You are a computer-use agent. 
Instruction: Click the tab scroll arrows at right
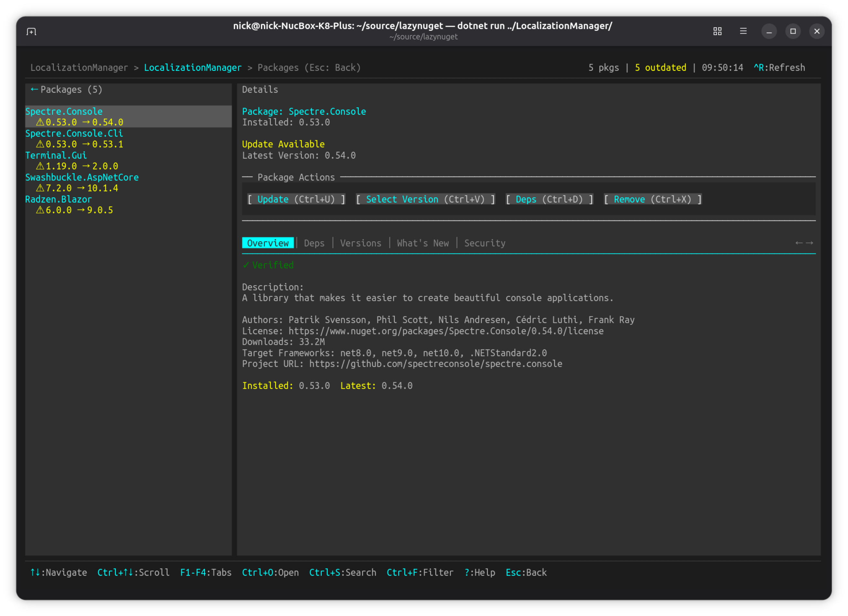(804, 243)
